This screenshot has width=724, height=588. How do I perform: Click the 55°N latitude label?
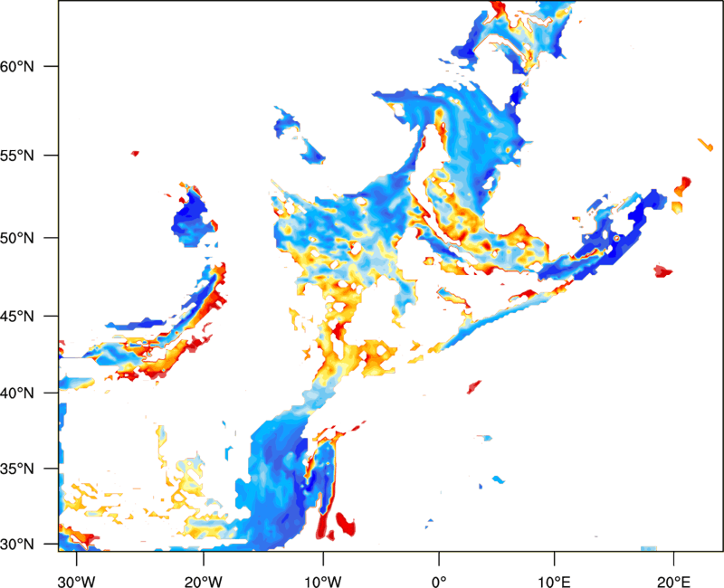[17, 155]
